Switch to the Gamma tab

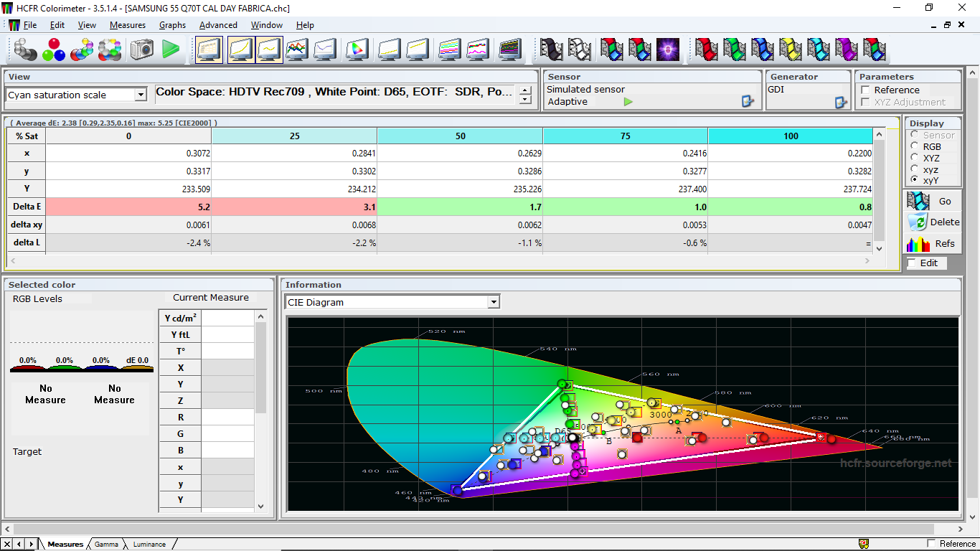click(106, 545)
